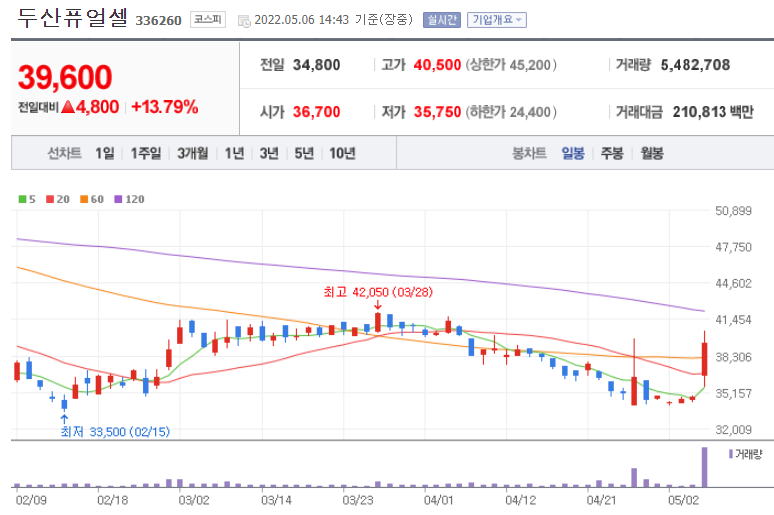Click the green 5-day moving average swatch
Screen dimensions: 774x515
coord(22,199)
